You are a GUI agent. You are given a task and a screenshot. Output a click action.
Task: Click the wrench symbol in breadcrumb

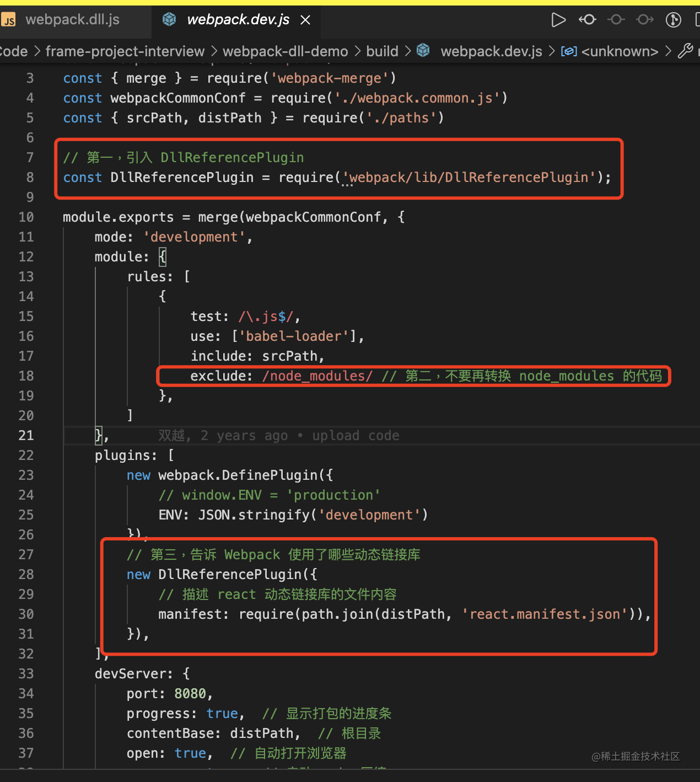pos(685,51)
